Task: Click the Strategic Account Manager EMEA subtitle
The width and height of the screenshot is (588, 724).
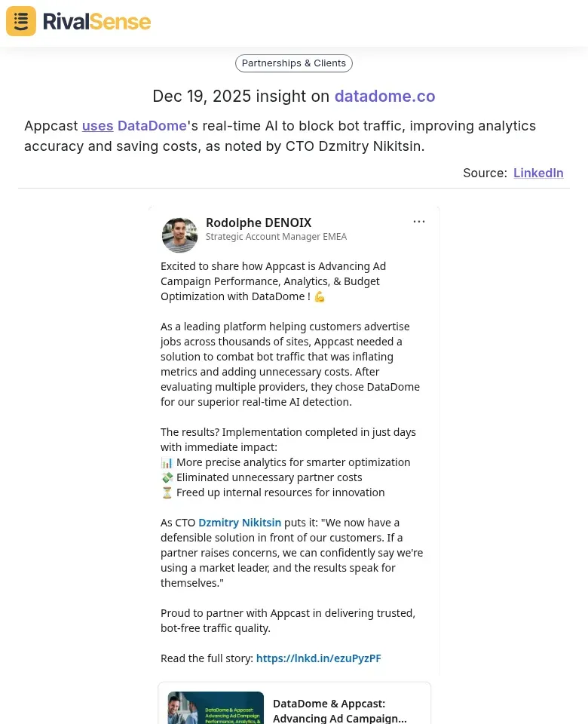Action: tap(276, 236)
